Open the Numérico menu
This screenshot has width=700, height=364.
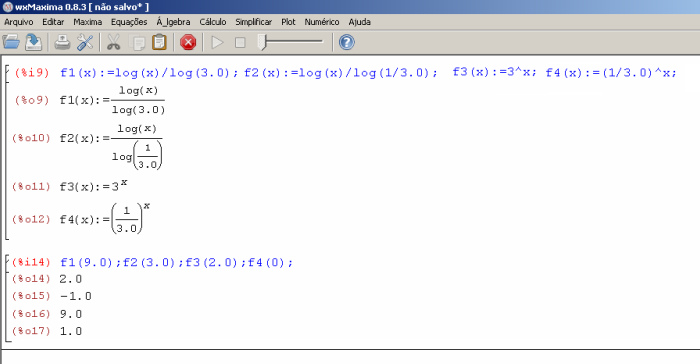click(321, 22)
